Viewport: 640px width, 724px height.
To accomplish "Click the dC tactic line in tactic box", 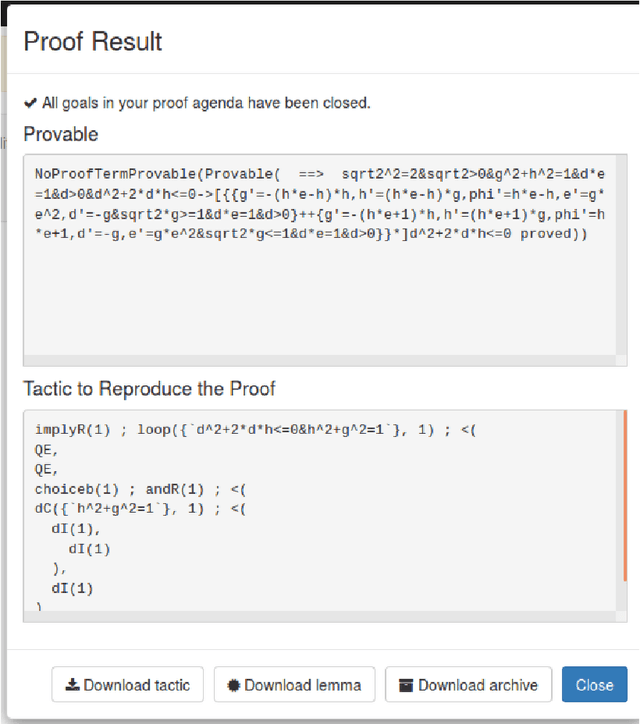I will click(x=140, y=509).
